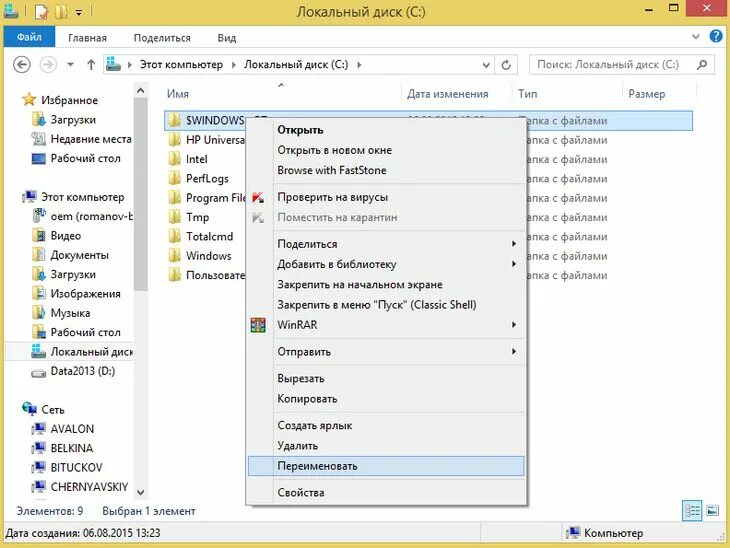Open Explorer help question mark
This screenshot has height=548, width=730.
pyautogui.click(x=716, y=36)
